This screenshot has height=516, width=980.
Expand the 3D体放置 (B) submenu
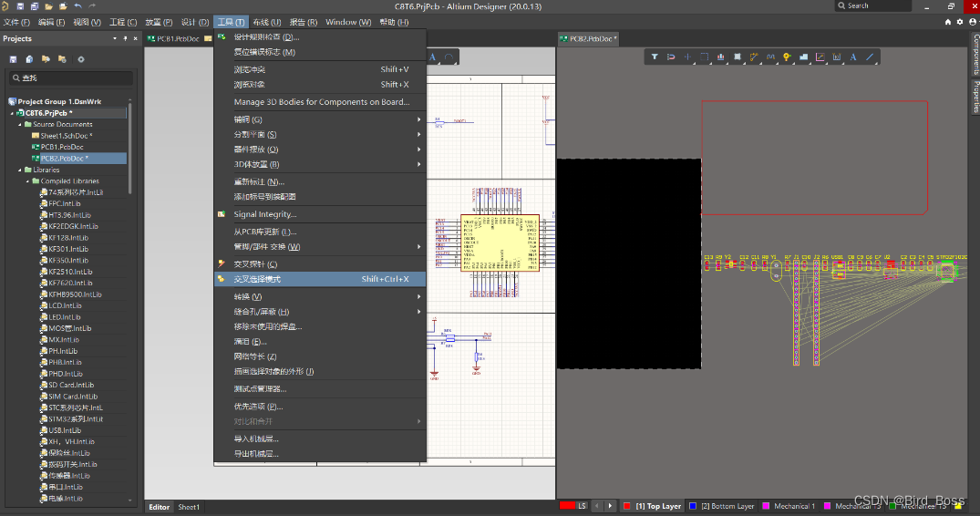pos(320,164)
